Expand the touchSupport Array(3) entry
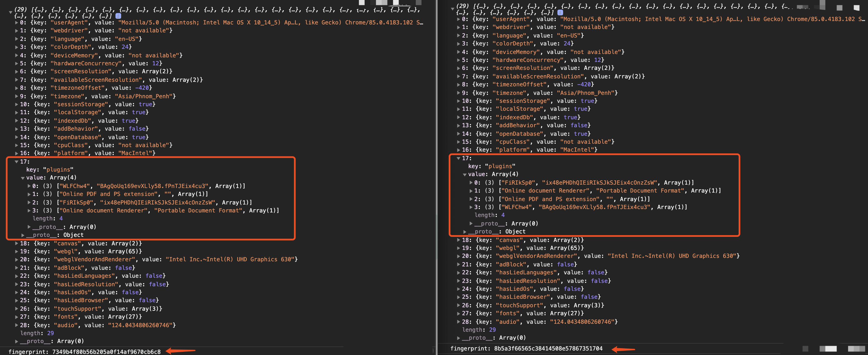The image size is (868, 355). click(16, 308)
